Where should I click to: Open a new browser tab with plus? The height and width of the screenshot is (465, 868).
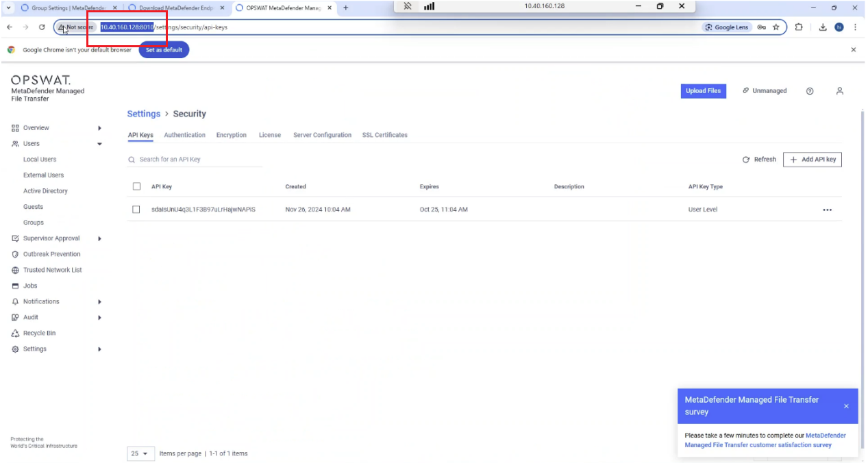point(345,8)
